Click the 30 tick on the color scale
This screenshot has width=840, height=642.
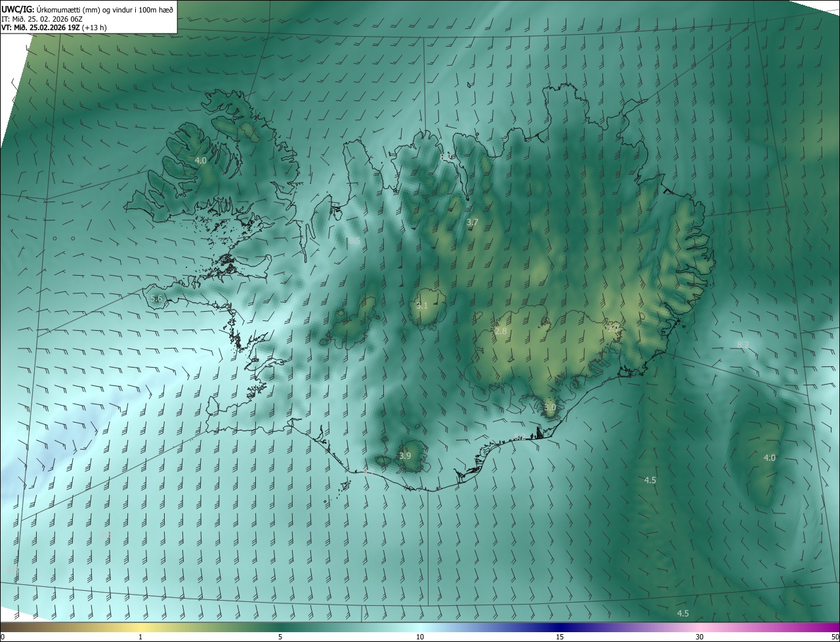[x=700, y=637]
